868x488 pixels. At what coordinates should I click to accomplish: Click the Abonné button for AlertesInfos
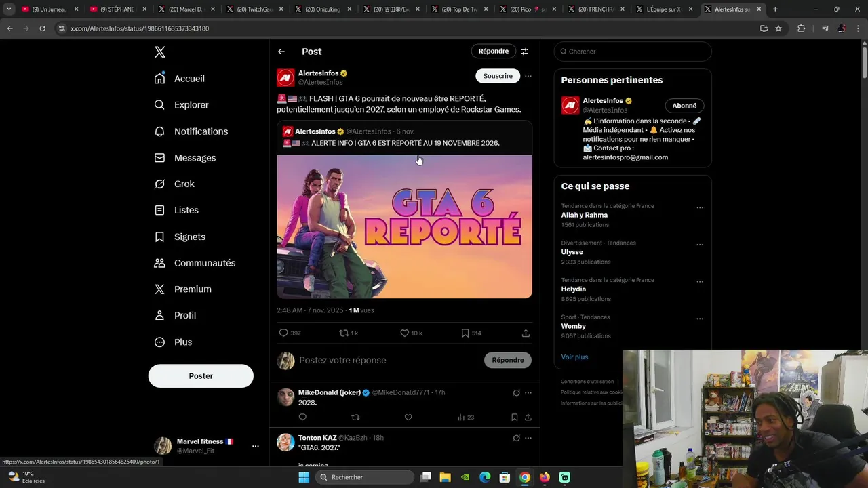point(684,106)
